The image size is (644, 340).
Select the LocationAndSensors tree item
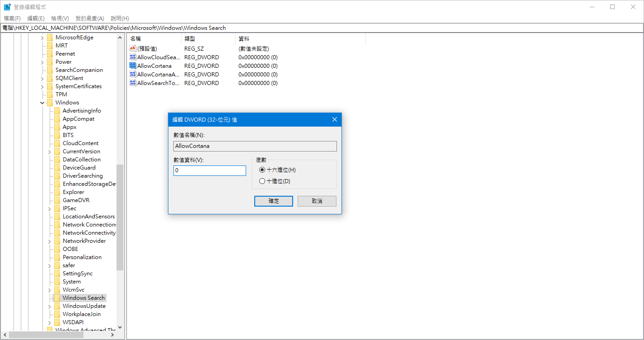coord(89,217)
